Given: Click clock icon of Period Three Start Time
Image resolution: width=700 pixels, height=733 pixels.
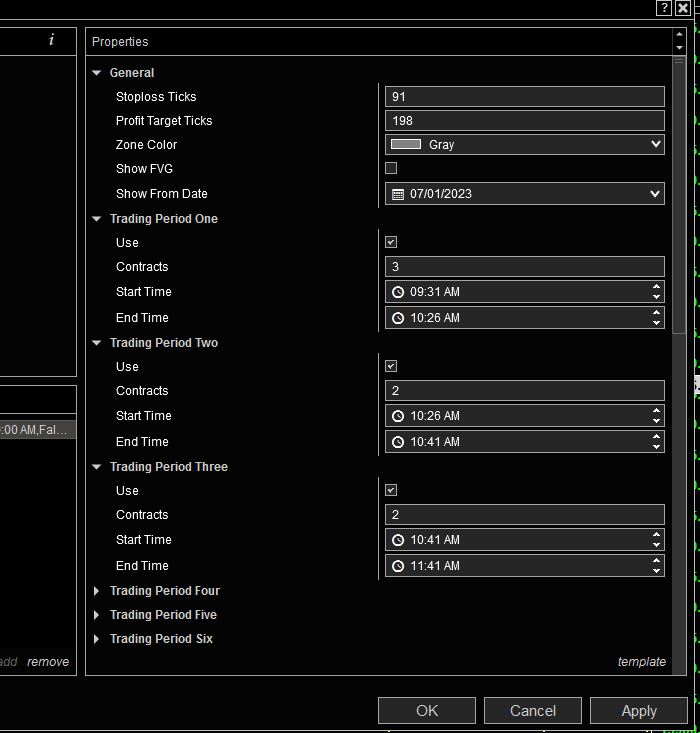Looking at the screenshot, I should click(397, 540).
